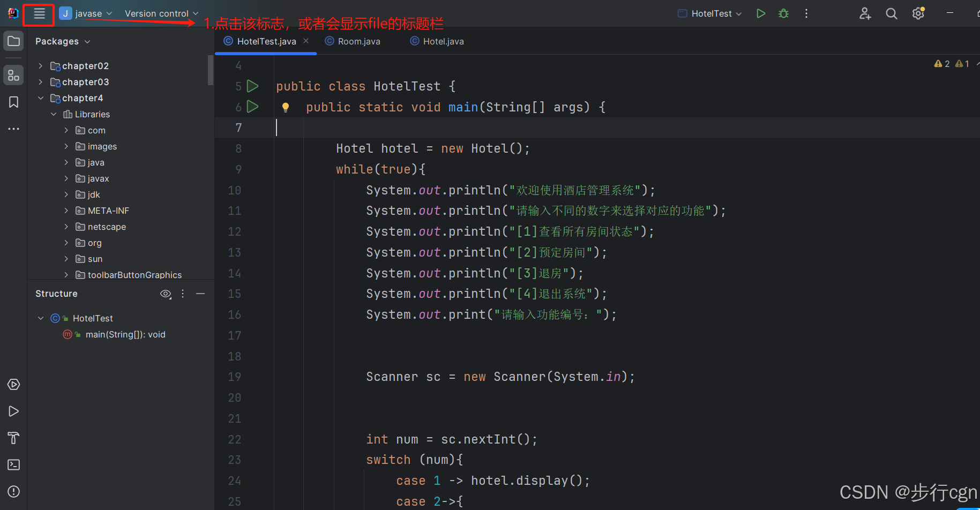Select the sun package
This screenshot has height=510, width=980.
click(89, 259)
